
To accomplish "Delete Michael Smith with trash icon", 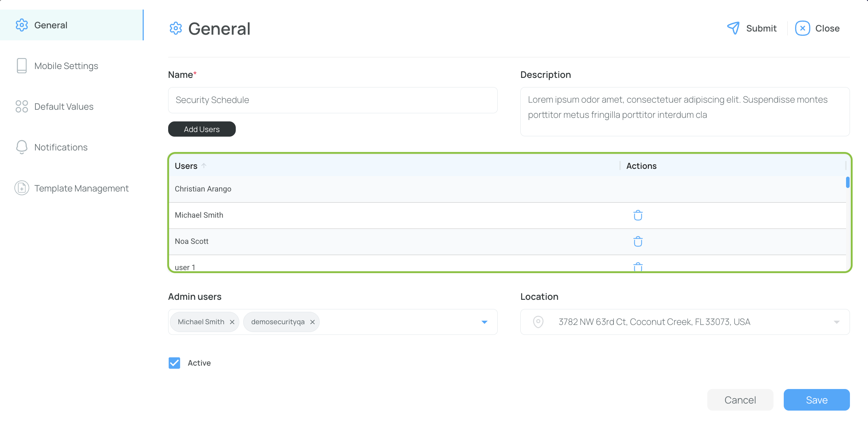I will click(638, 215).
